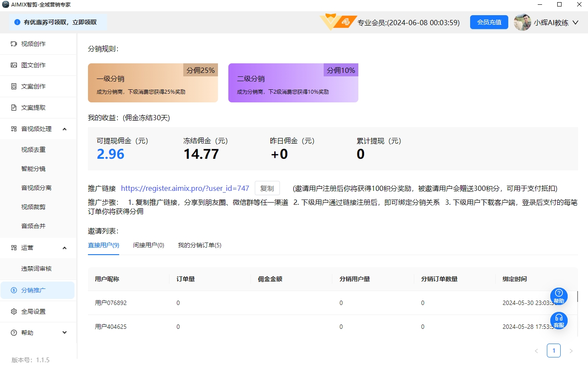Click the 图文创作 image icon

click(x=14, y=65)
